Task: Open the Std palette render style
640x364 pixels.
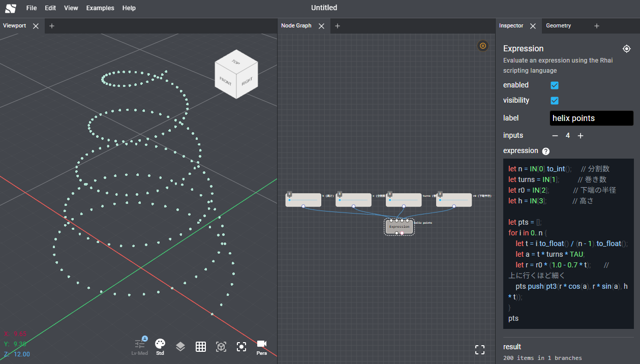Action: (x=160, y=347)
